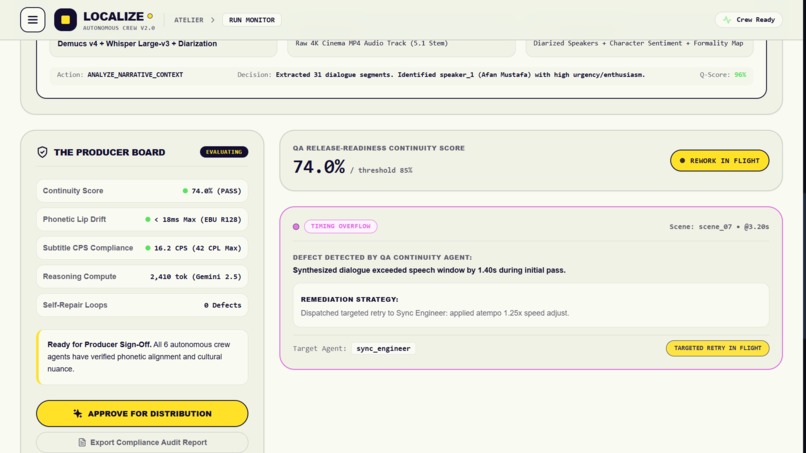Click the shield icon of The Producer Board
Image resolution: width=806 pixels, height=453 pixels.
click(42, 152)
